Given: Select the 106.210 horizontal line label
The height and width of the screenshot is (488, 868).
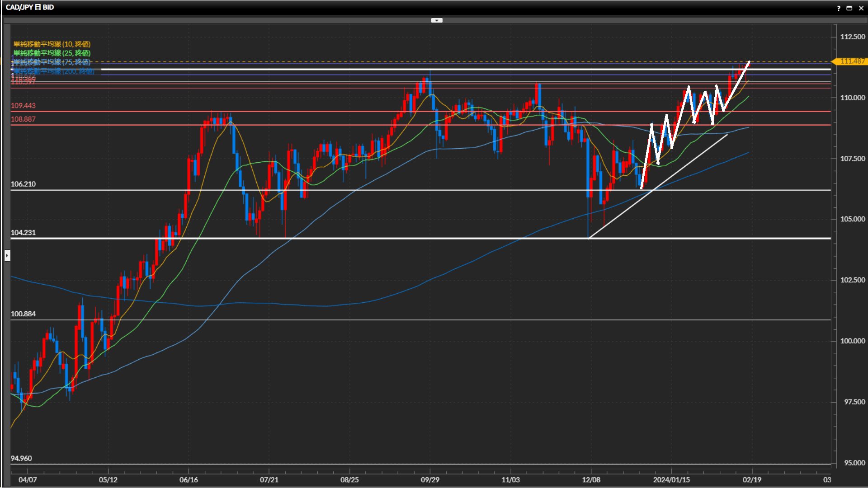Looking at the screenshot, I should (23, 184).
